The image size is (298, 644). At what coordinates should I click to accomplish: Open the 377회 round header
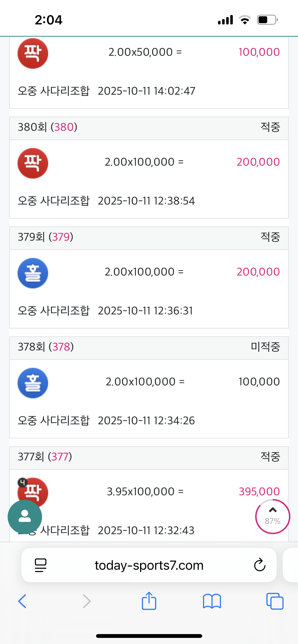[149, 457]
